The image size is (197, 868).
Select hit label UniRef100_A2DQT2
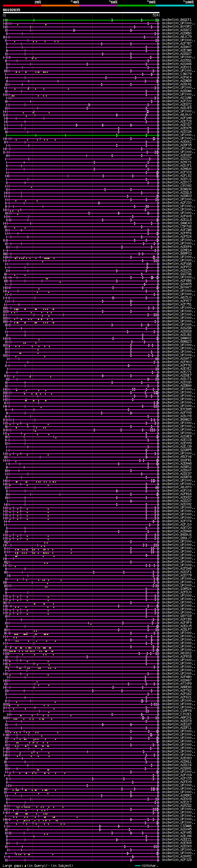(176, 30)
